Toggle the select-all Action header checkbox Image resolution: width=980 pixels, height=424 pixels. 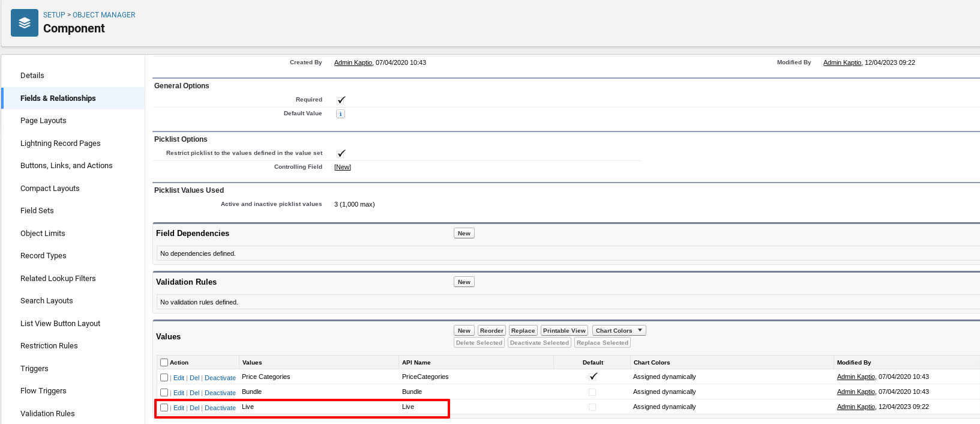164,363
